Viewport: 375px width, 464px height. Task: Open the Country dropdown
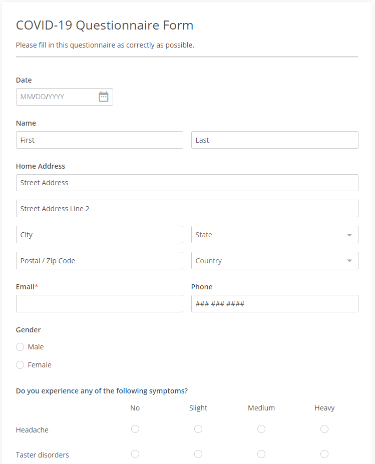275,261
